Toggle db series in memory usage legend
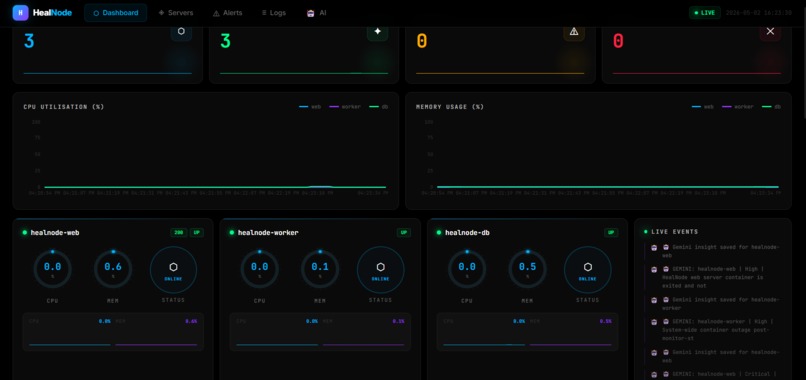 pyautogui.click(x=771, y=107)
